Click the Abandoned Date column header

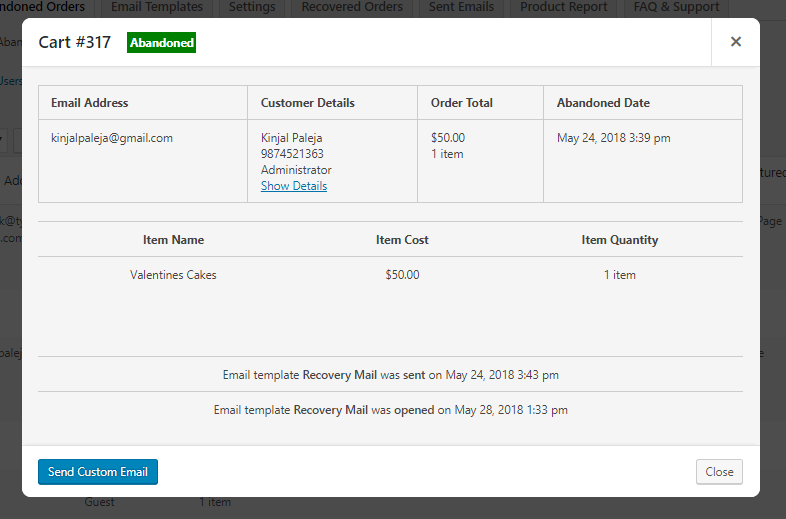603,103
